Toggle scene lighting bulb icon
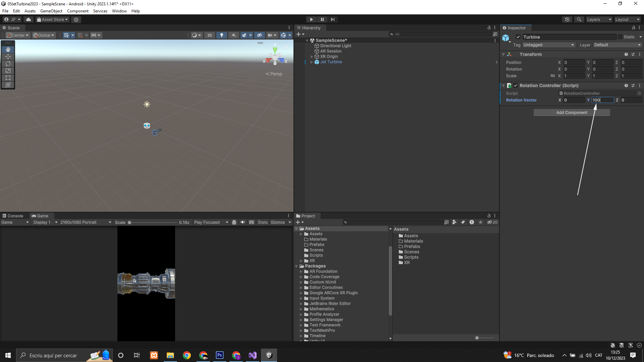 pos(221,35)
